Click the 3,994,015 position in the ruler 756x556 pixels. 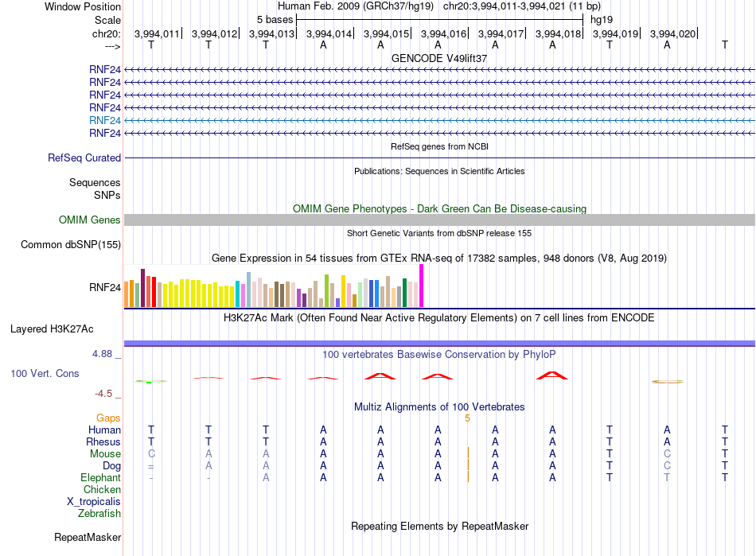(386, 33)
